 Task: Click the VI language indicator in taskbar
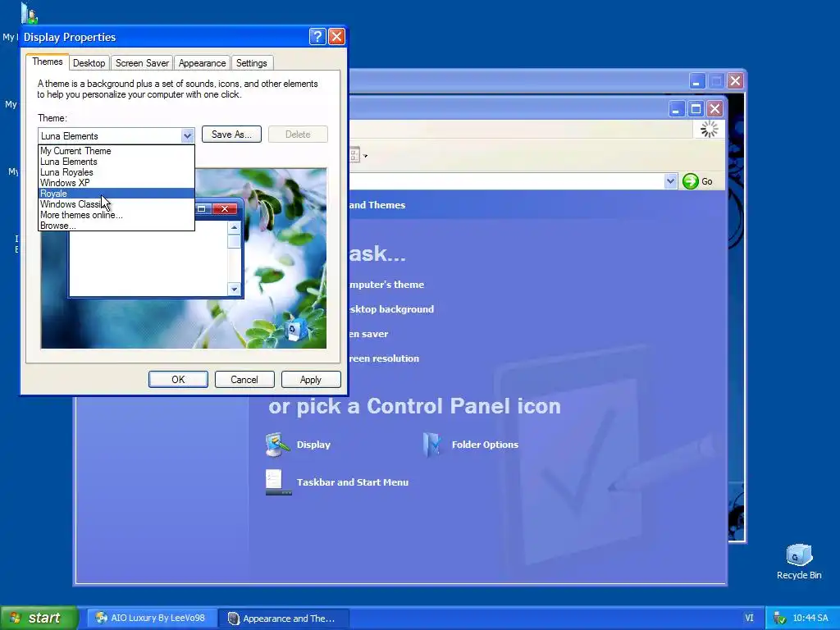[749, 619]
